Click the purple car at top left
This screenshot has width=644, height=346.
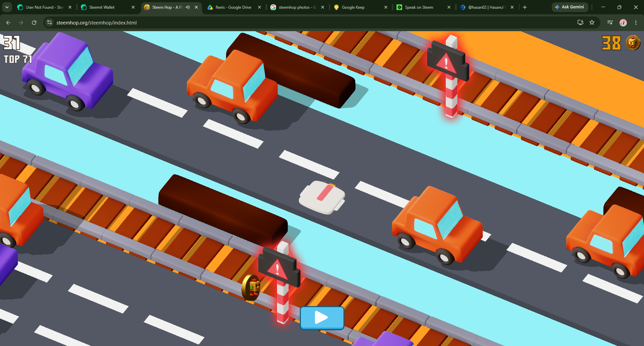68,72
